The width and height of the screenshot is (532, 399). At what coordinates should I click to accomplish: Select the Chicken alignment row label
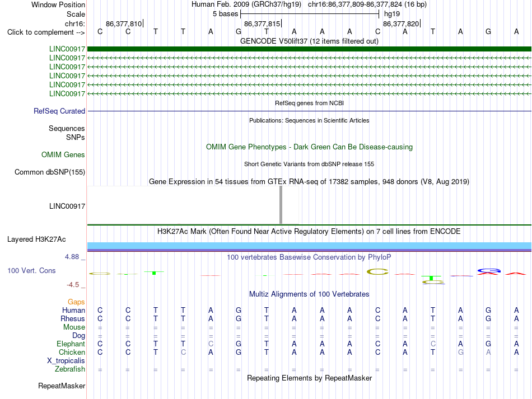click(x=72, y=352)
